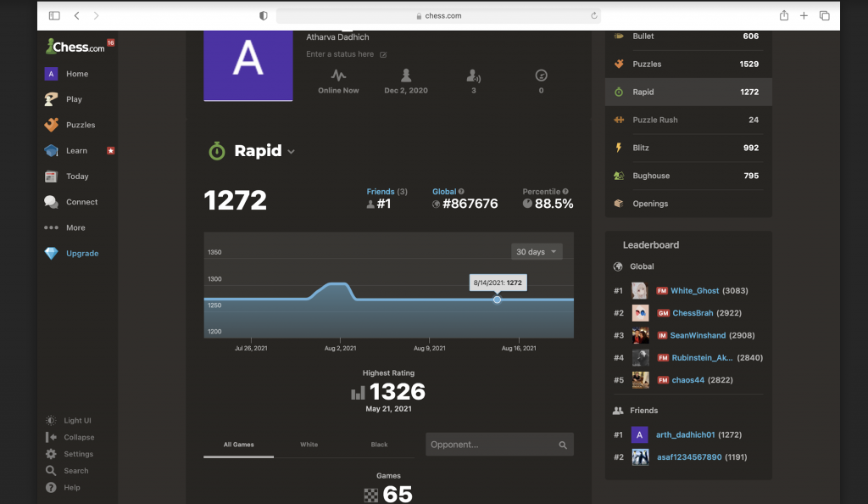Click the Safari Share button
868x504 pixels.
tap(784, 15)
